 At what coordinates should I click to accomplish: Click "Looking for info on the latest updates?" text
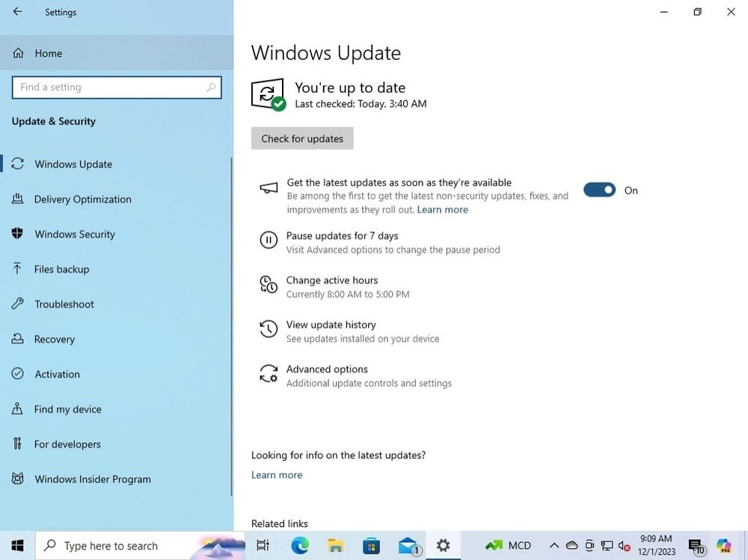tap(339, 455)
